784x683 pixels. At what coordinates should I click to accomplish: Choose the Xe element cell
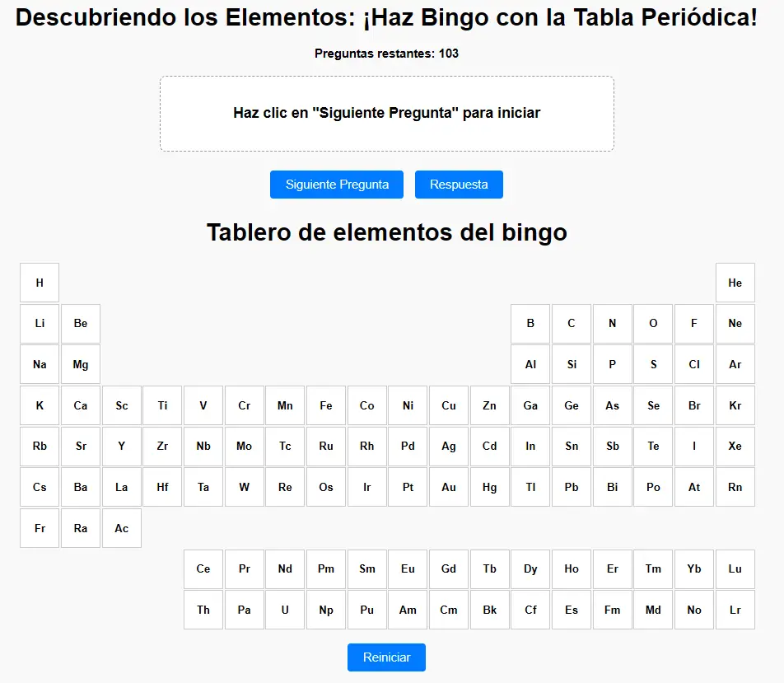pyautogui.click(x=735, y=446)
